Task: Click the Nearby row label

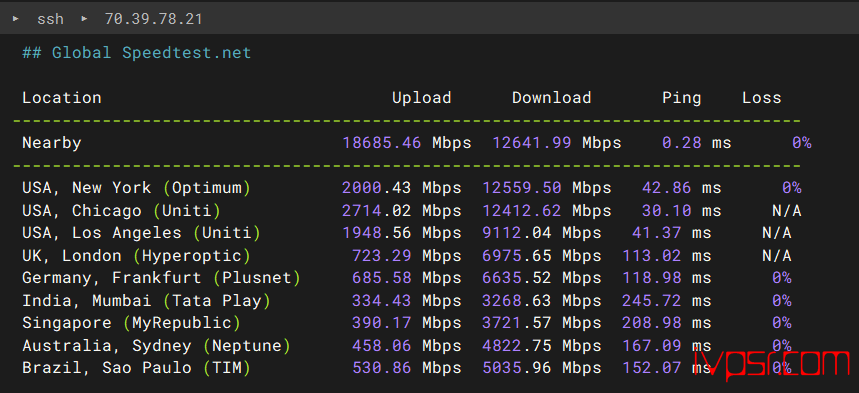Action: (51, 143)
